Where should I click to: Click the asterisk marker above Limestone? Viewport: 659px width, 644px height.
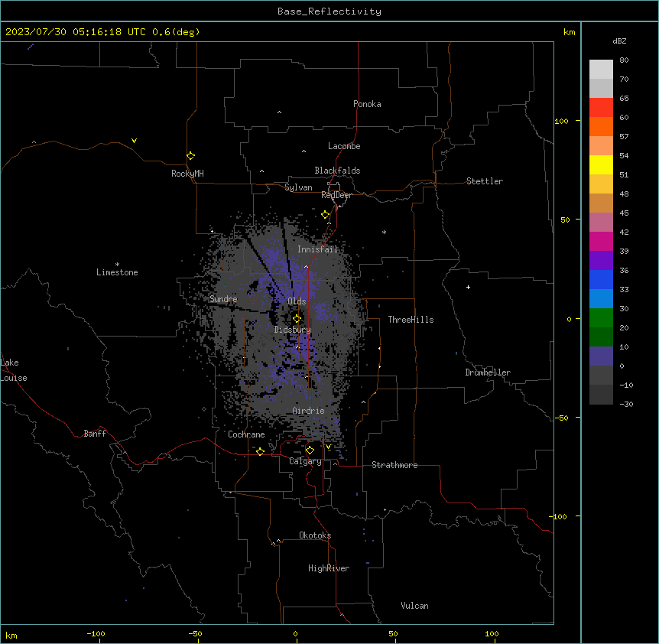(x=117, y=264)
